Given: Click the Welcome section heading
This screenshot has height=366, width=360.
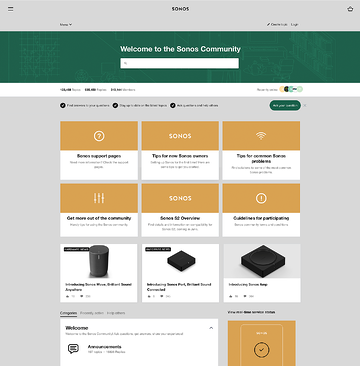Looking at the screenshot, I should (x=77, y=328).
